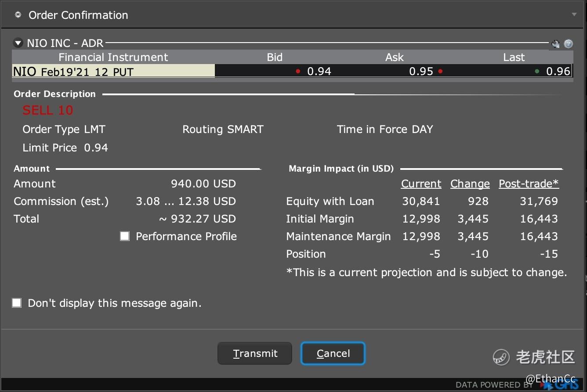
Task: Click Equity with Loan post-trade value 31,769
Action: [539, 201]
